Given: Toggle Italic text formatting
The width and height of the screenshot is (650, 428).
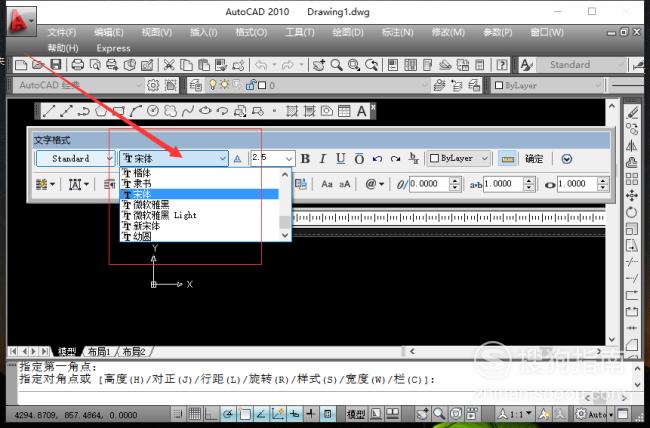Looking at the screenshot, I should (x=323, y=159).
